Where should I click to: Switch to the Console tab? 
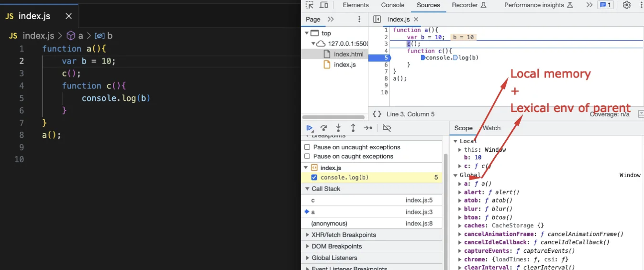pyautogui.click(x=393, y=5)
